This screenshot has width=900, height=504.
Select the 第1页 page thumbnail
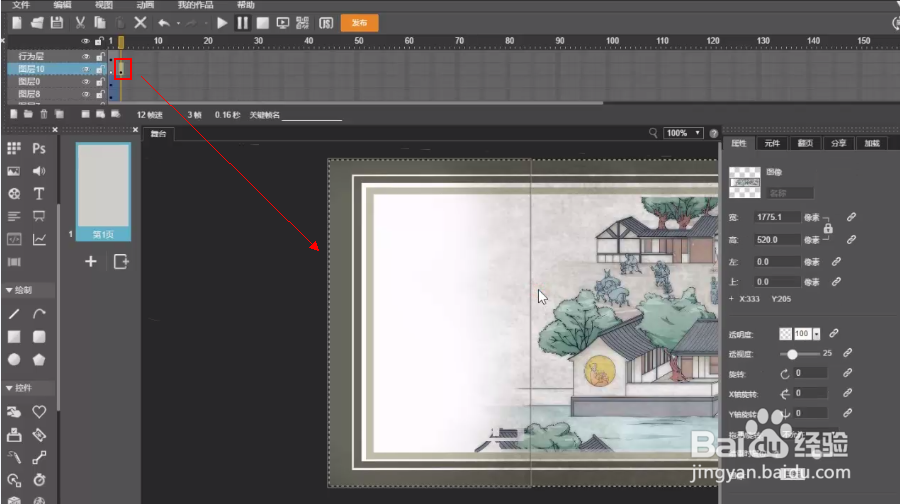(x=103, y=192)
